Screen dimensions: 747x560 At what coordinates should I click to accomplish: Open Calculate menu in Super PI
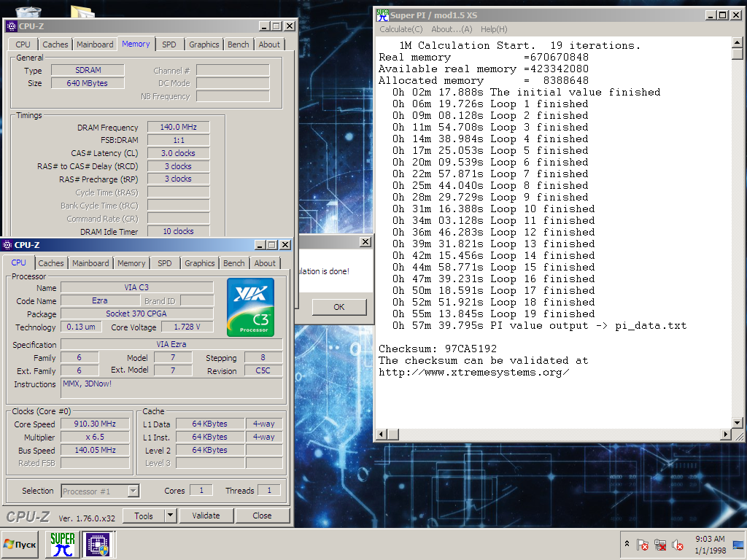click(x=400, y=29)
